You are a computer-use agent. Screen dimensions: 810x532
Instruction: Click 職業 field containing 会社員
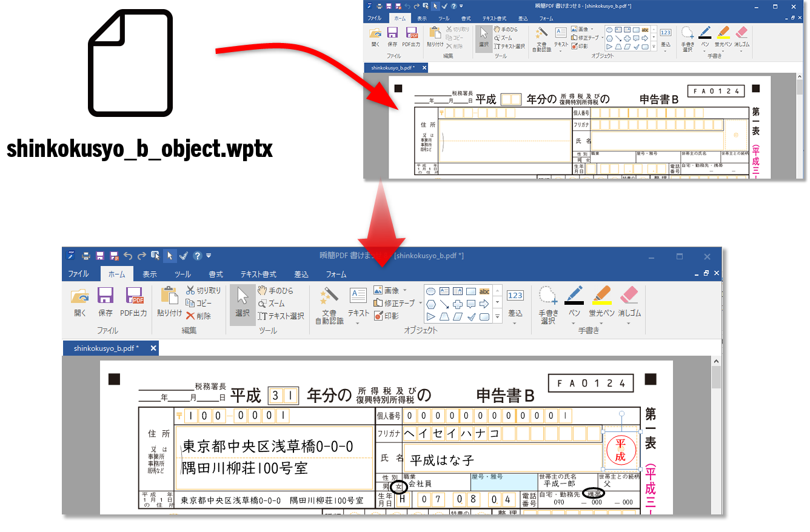click(437, 482)
